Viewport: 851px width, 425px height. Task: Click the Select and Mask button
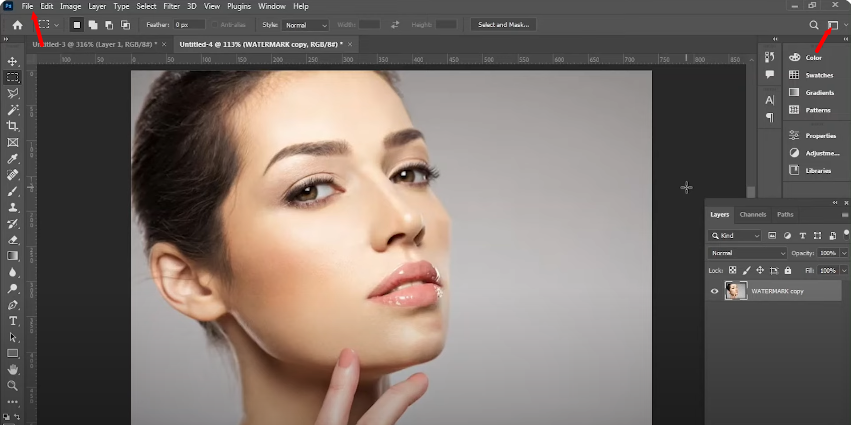click(x=504, y=25)
